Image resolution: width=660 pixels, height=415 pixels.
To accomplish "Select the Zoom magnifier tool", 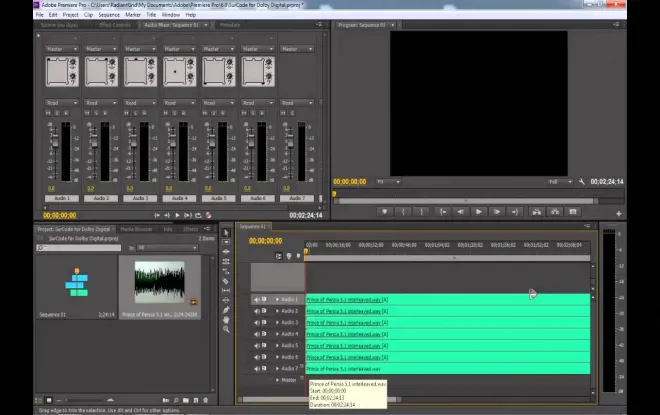I will point(226,329).
